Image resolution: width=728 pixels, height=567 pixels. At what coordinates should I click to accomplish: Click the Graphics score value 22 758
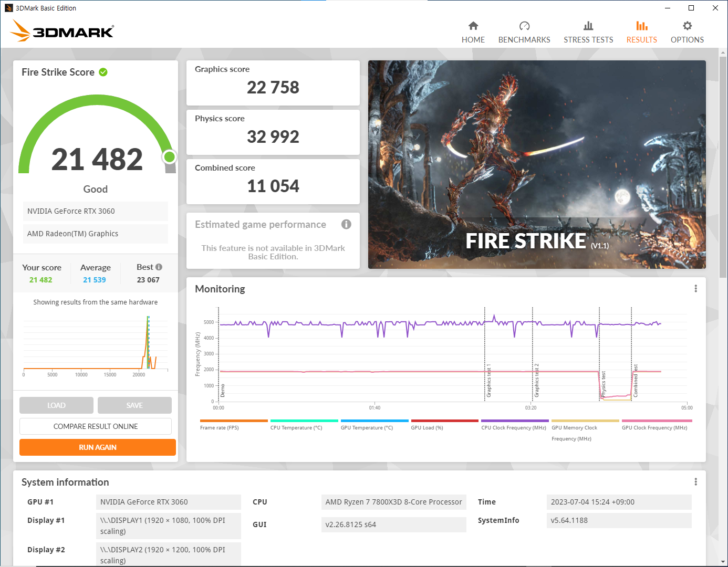(x=273, y=87)
